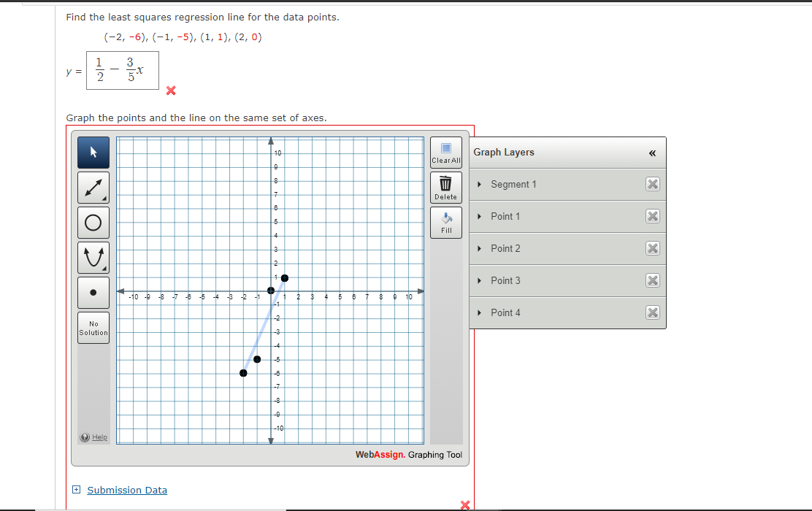Click the No Solution button
This screenshot has height=511, width=812.
pos(93,328)
